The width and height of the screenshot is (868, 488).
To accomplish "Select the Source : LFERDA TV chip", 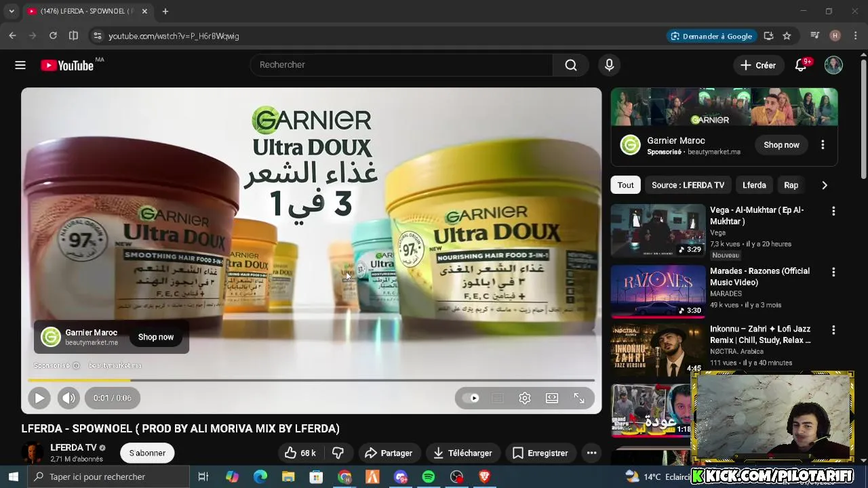I will tap(688, 185).
